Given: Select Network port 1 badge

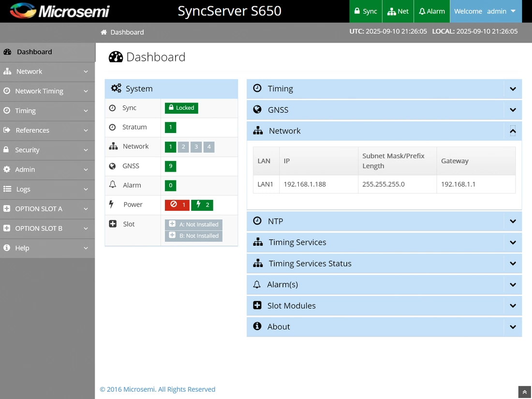Looking at the screenshot, I should [x=170, y=147].
